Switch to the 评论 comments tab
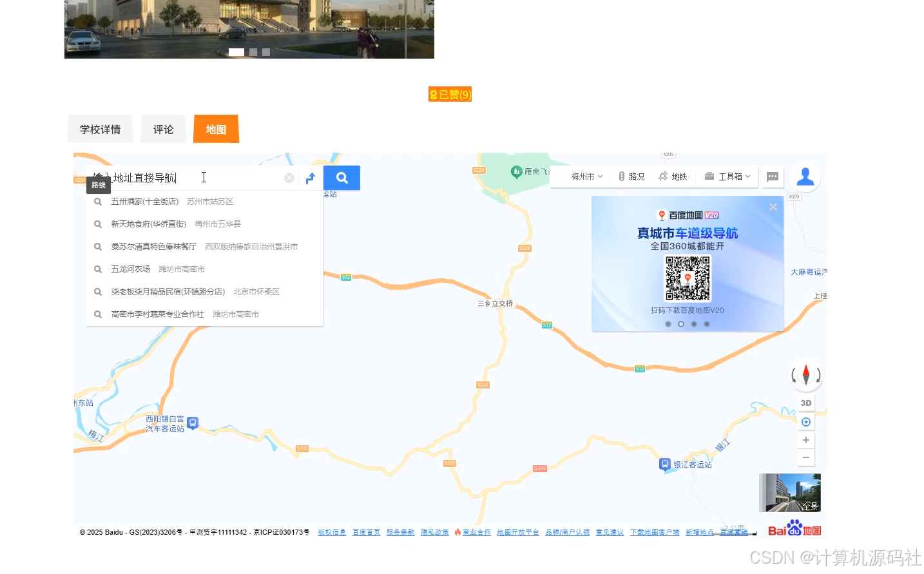Screen dimensions: 924x574 [163, 129]
